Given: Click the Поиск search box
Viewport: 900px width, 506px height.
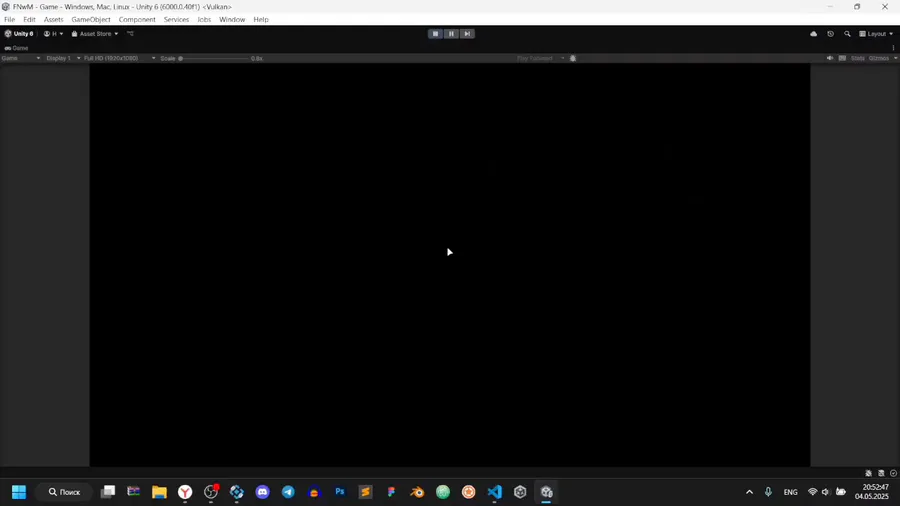Looking at the screenshot, I should [64, 492].
